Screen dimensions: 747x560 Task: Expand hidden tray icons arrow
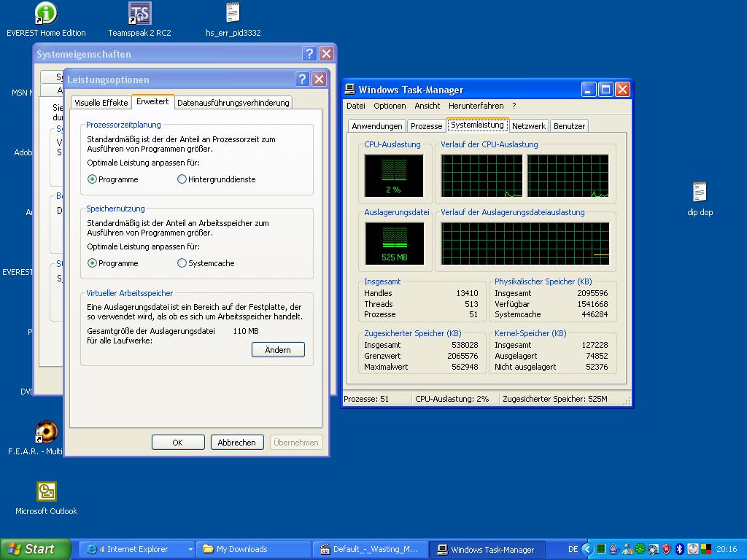tap(587, 549)
